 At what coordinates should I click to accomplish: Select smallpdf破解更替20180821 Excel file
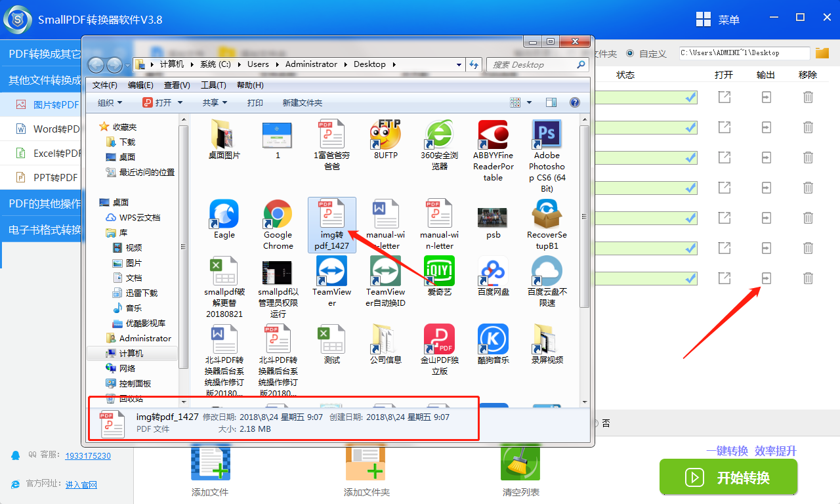click(224, 287)
